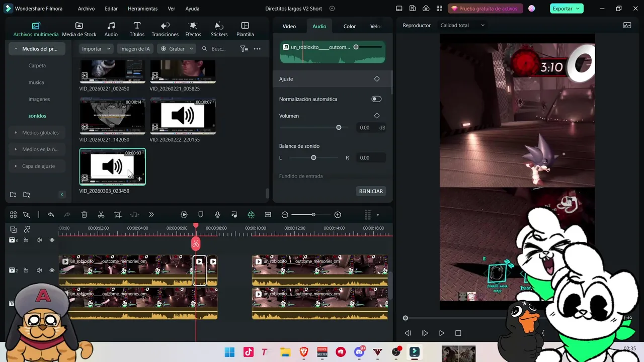Select the imagenes folder
Viewport: 644px width, 362px height.
tap(39, 99)
